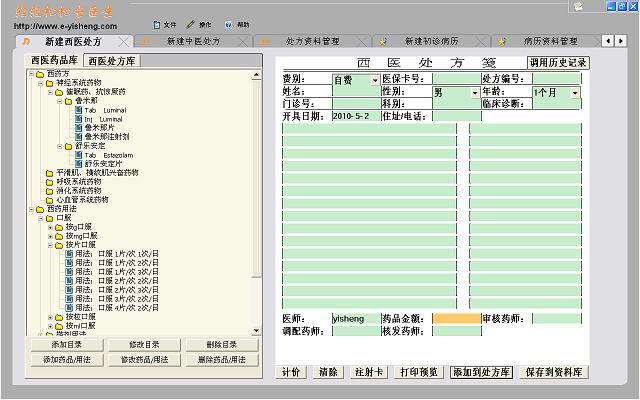Click the 病历资料管理 tab icon
Screen dimensions: 640x400
coord(502,42)
